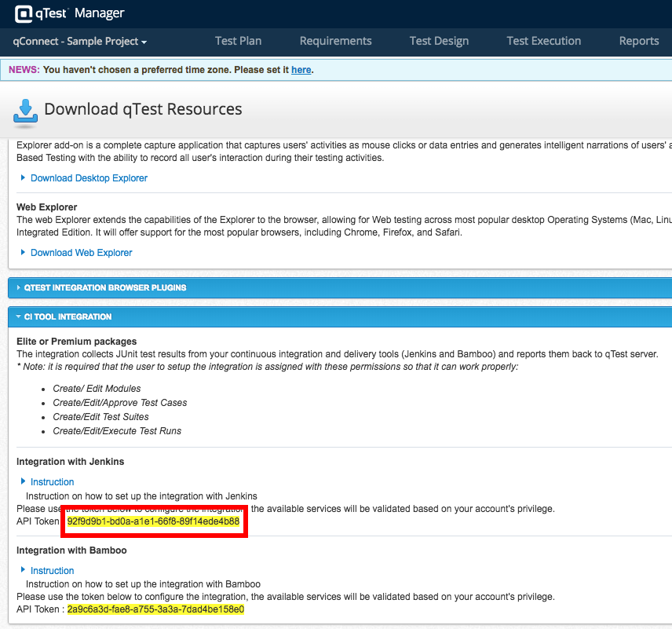Click 'Create/Edit Test Suites' bullet item
The height and width of the screenshot is (629, 672).
[100, 417]
